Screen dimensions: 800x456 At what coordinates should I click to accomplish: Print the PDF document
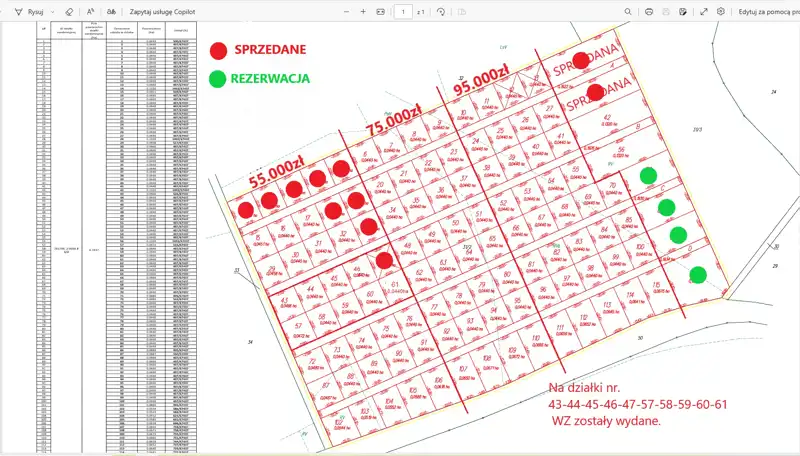pyautogui.click(x=650, y=11)
